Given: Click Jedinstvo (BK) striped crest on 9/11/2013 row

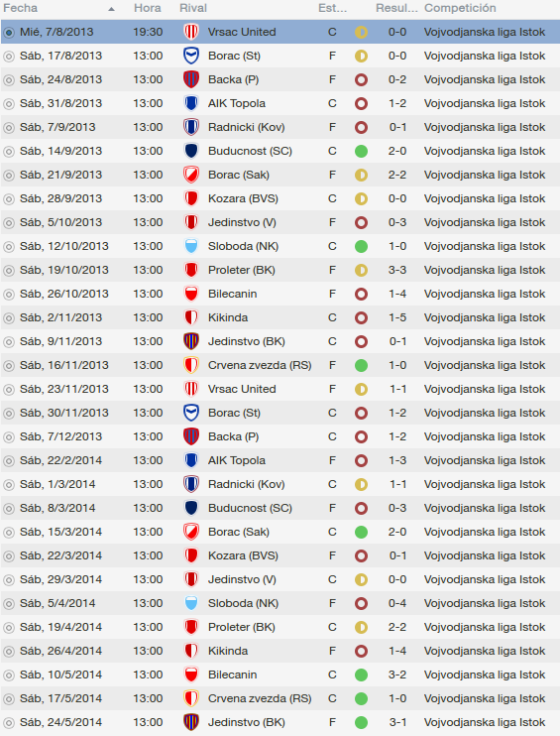Looking at the screenshot, I should 191,341.
